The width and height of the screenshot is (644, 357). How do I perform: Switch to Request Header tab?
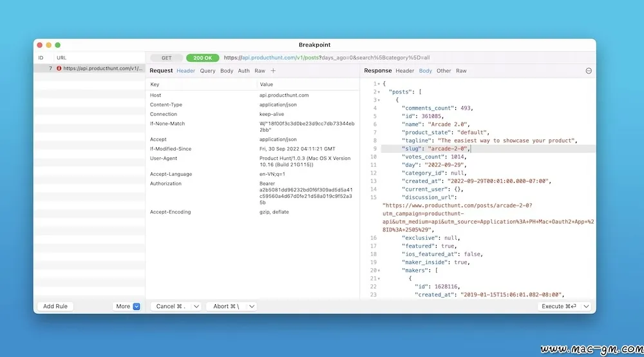pos(185,71)
